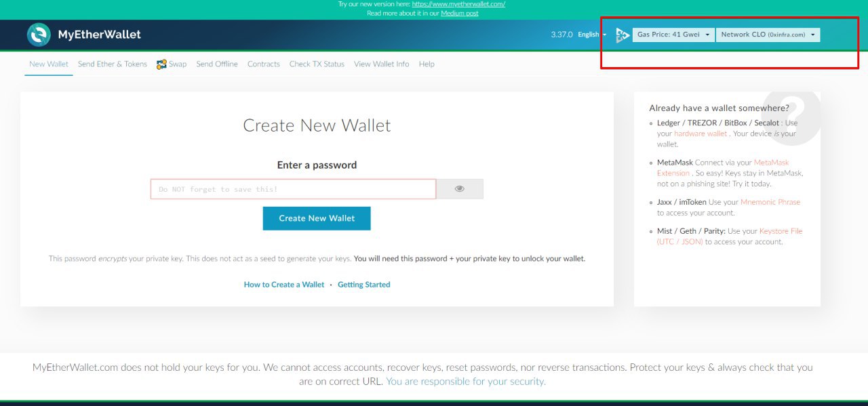This screenshot has width=868, height=406.
Task: Open the How to Create a Wallet link
Action: click(284, 285)
